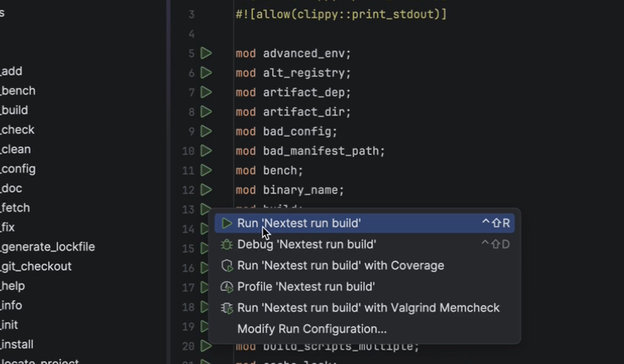The width and height of the screenshot is (624, 364).
Task: Select _doc item in project tree
Action: click(x=11, y=188)
